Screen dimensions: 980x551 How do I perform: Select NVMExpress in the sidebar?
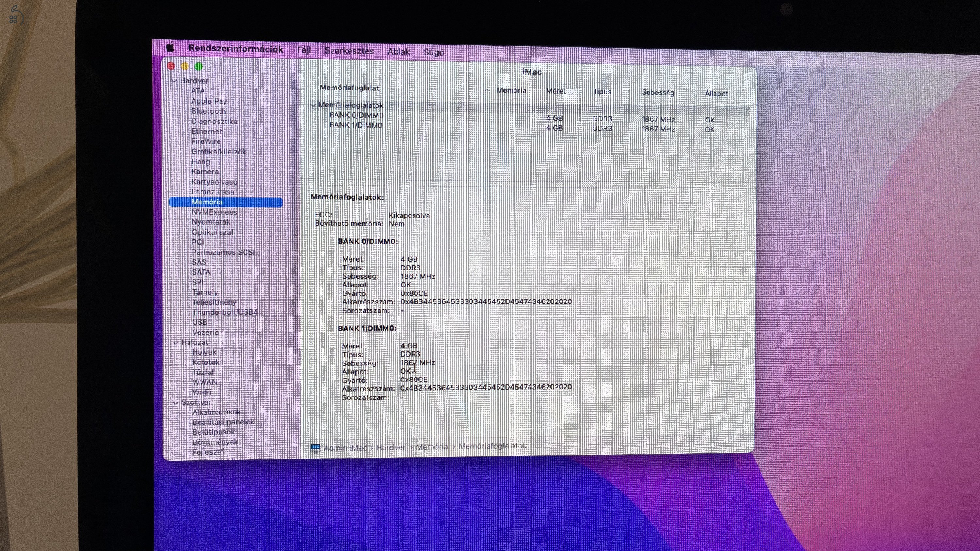tap(214, 212)
